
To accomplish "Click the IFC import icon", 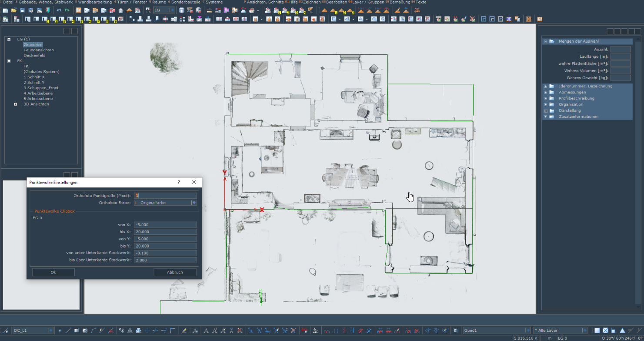I will pos(149,10).
